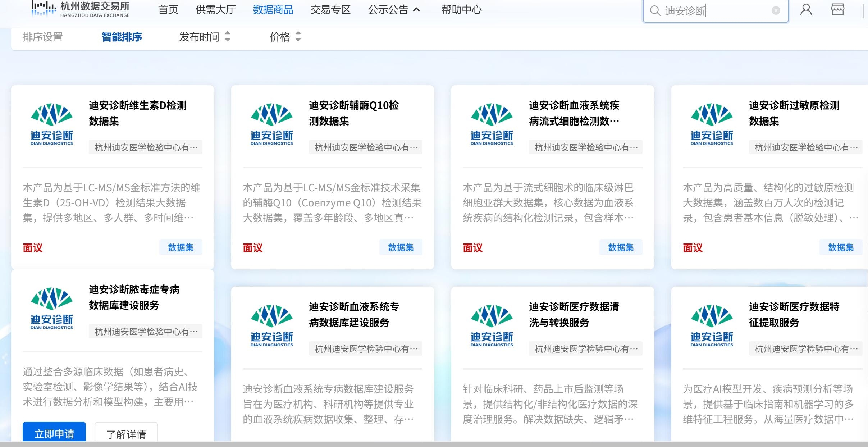
Task: Click provider tag on 维生素D card
Action: click(x=146, y=147)
